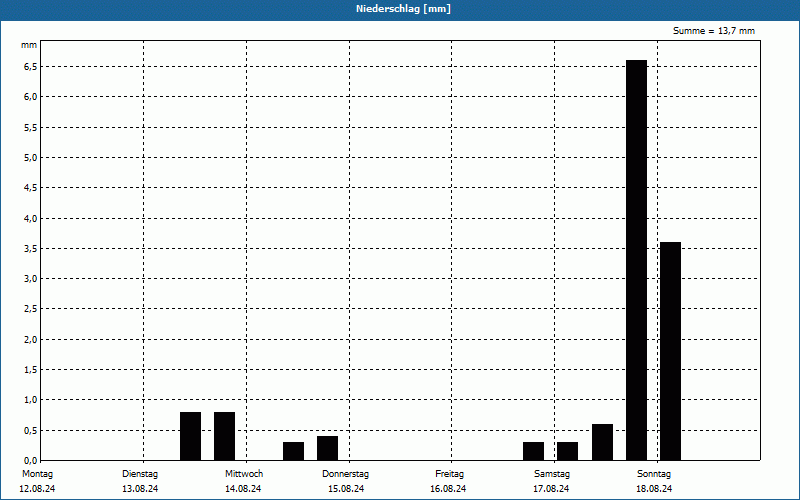Click the mm unit label above the y-axis
Screen dimensions: 800x500
click(29, 45)
